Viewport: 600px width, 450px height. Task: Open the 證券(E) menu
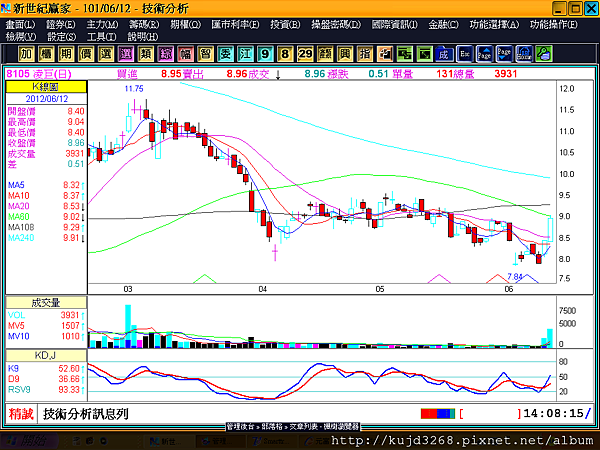(60, 24)
